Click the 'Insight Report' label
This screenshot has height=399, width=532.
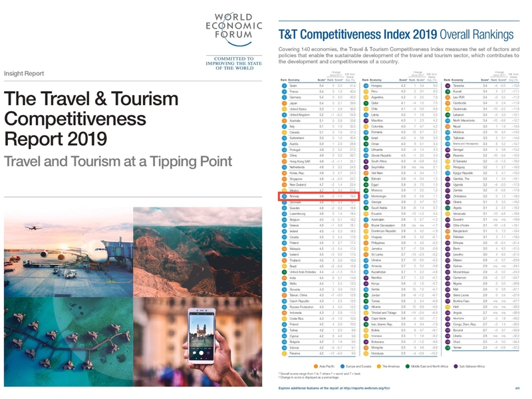pos(24,73)
